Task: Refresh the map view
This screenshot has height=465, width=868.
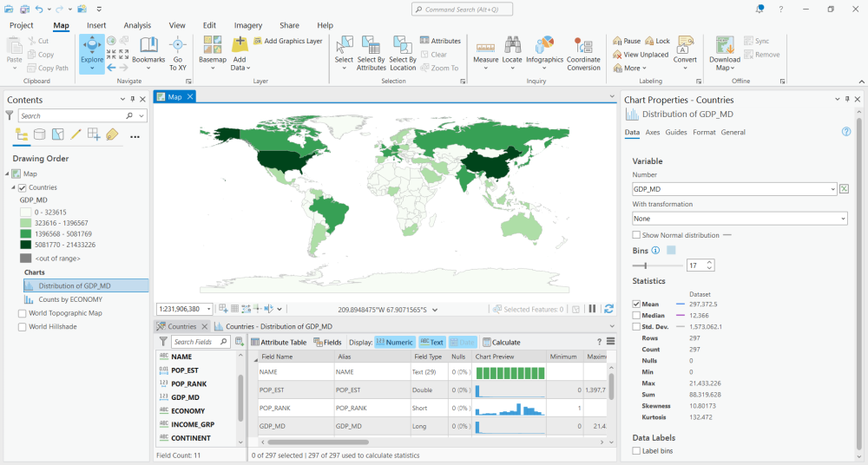Action: point(609,309)
